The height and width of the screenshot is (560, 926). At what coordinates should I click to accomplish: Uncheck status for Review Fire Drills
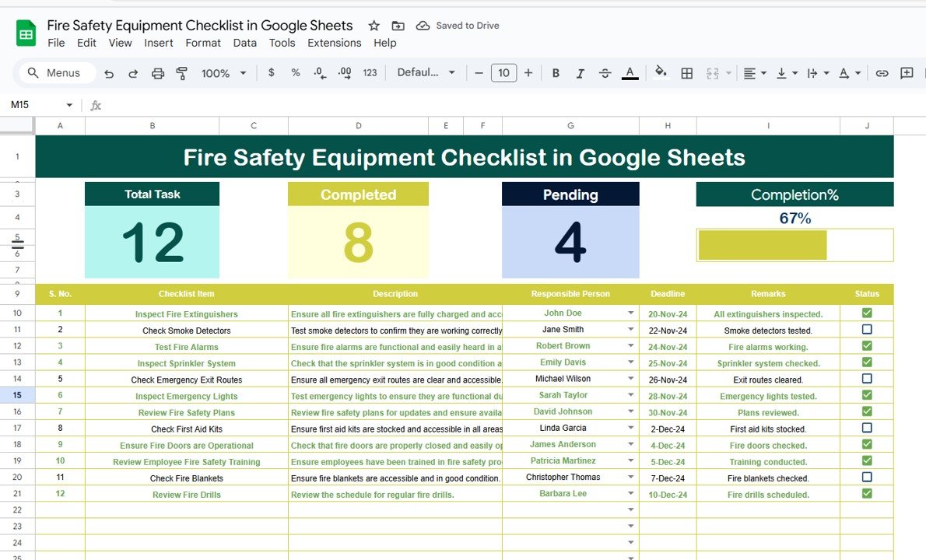(x=867, y=493)
